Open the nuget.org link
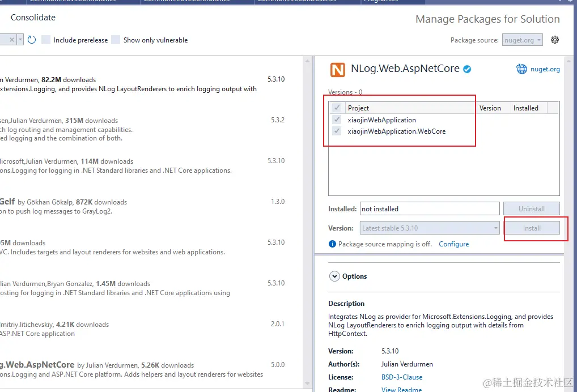Viewport: 577px width, 392px height. pyautogui.click(x=545, y=69)
